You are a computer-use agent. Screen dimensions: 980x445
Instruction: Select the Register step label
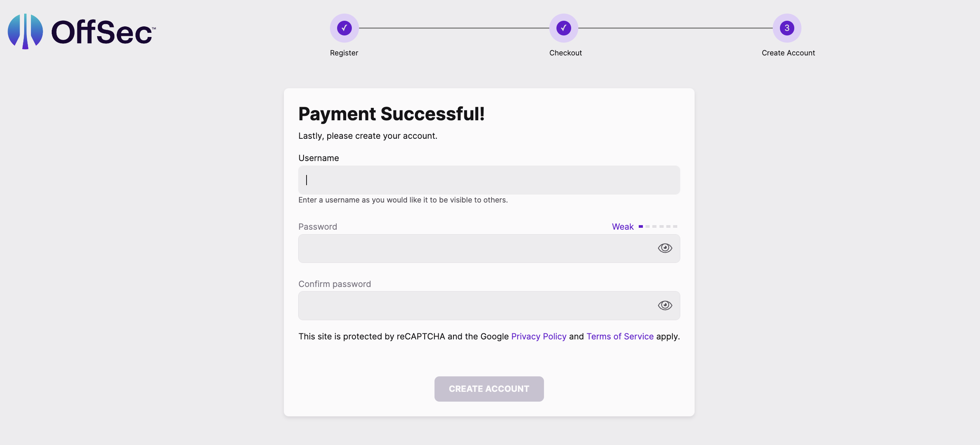pyautogui.click(x=344, y=53)
